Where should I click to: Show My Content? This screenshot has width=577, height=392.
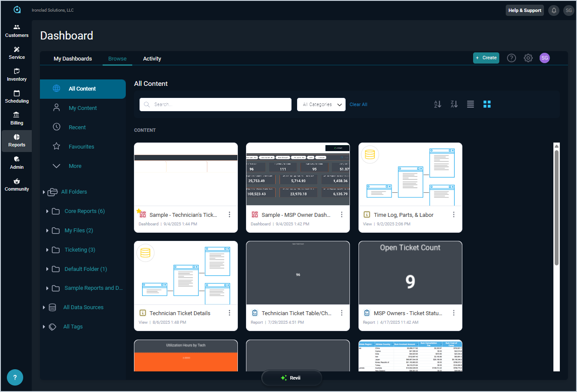click(83, 108)
